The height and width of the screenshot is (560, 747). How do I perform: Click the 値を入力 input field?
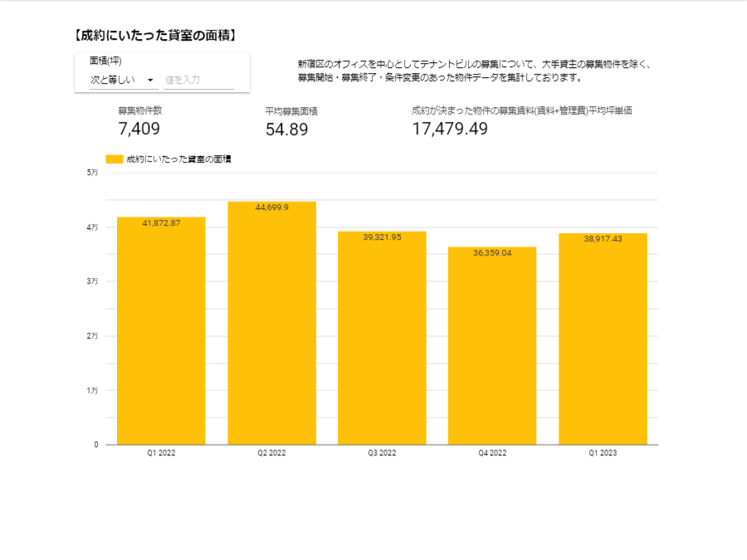(198, 80)
